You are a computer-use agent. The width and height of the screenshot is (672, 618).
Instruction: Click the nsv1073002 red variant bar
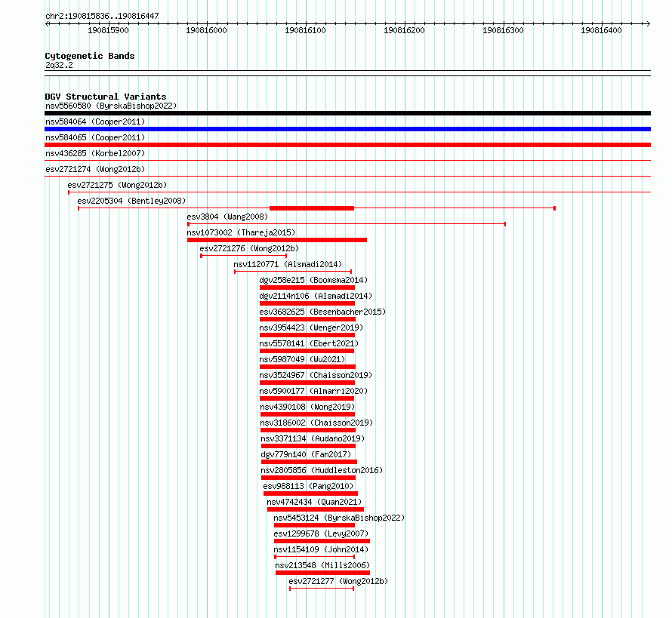tap(277, 240)
